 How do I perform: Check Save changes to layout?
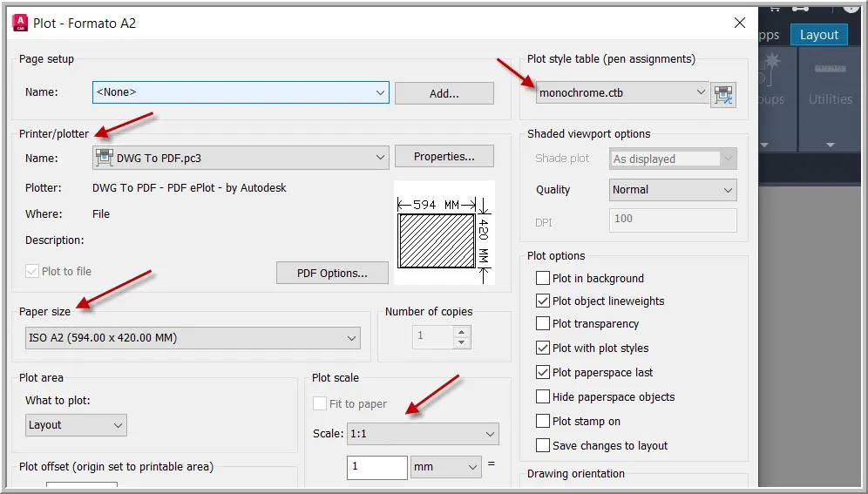point(543,445)
